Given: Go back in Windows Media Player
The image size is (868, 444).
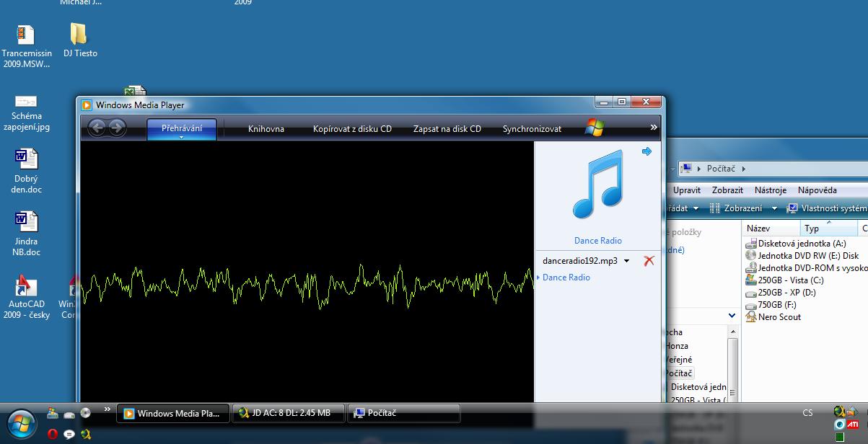Looking at the screenshot, I should coord(97,128).
